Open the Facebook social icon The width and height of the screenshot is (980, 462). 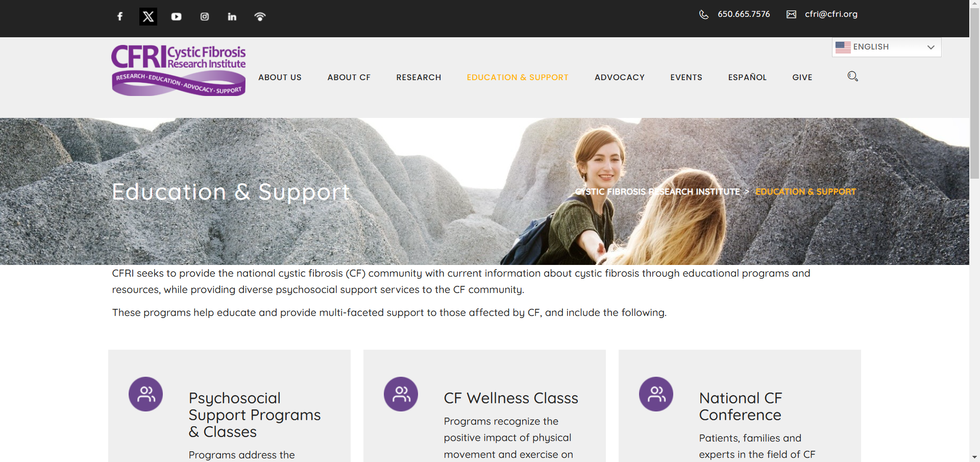coord(120,16)
